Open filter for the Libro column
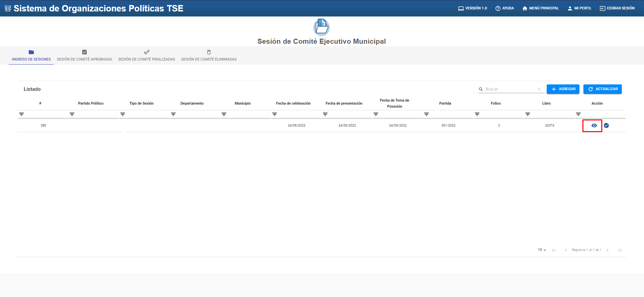The height and width of the screenshot is (297, 644). click(x=528, y=114)
